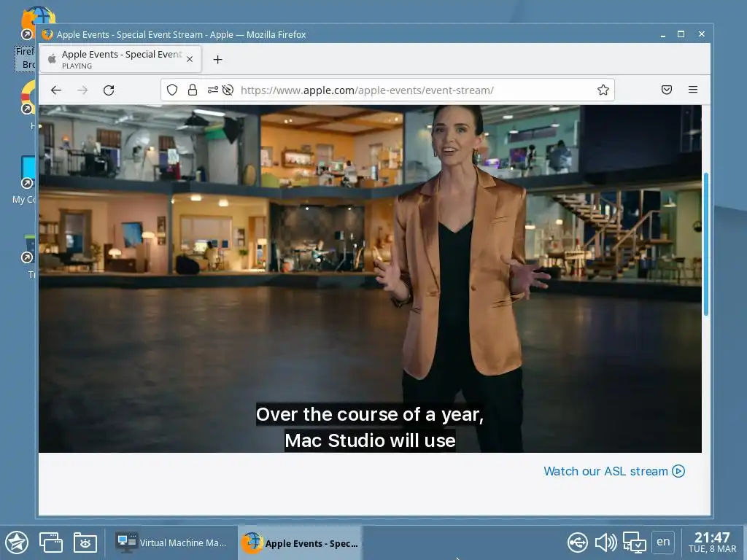Screen dimensions: 747x560
Task: Click the Firefox Browser desktop shortcut
Action: (x=26, y=38)
